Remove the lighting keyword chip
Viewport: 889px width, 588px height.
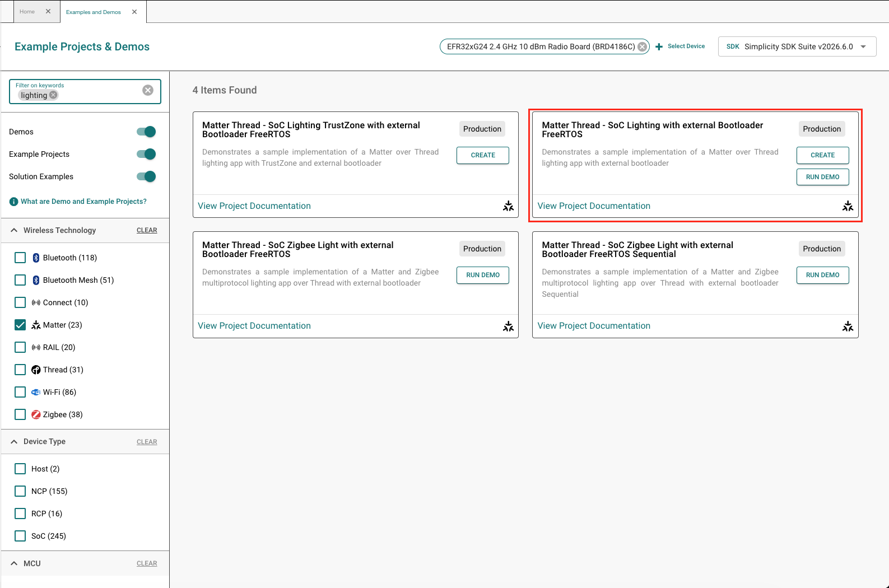click(53, 95)
